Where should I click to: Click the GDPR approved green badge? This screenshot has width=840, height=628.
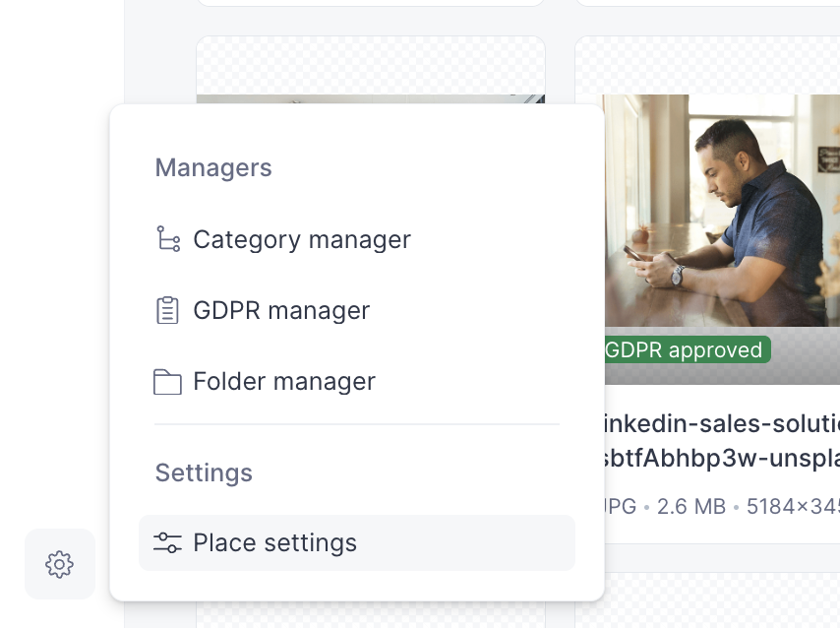688,349
